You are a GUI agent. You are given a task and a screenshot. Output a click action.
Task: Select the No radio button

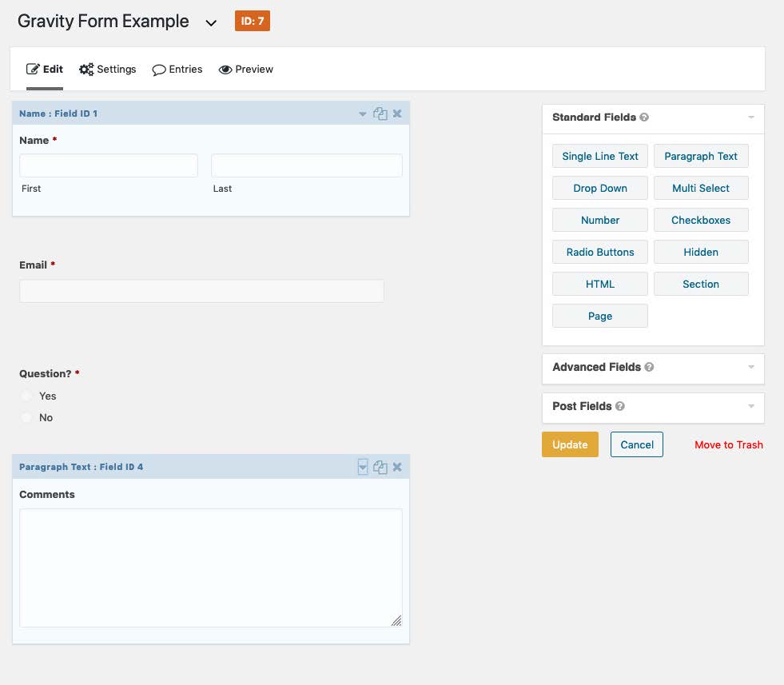26,417
